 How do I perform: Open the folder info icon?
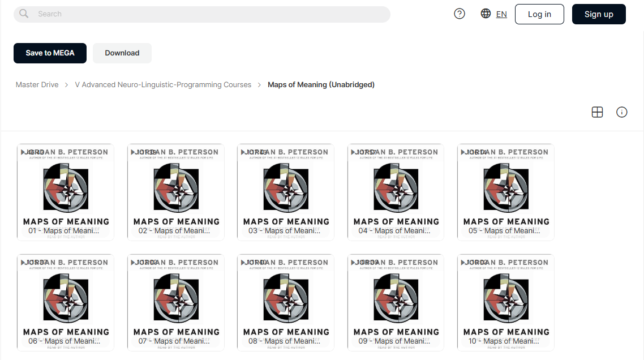pos(621,112)
